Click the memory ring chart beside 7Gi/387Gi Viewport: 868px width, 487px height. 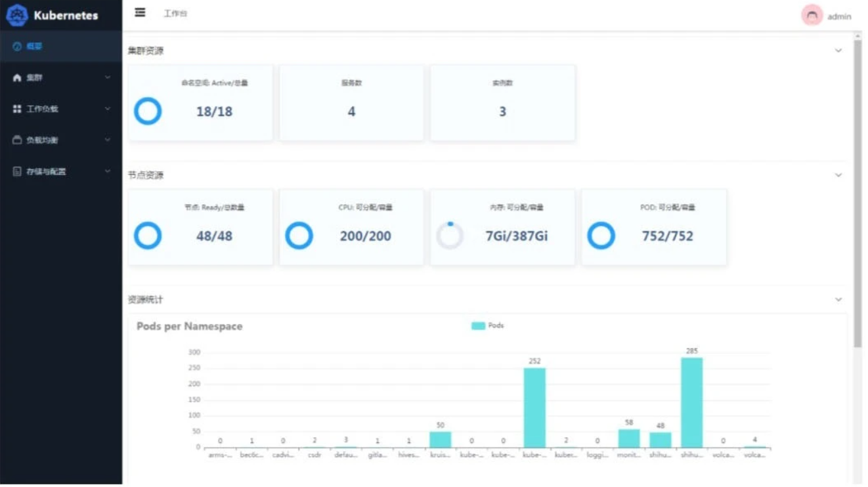(x=450, y=236)
